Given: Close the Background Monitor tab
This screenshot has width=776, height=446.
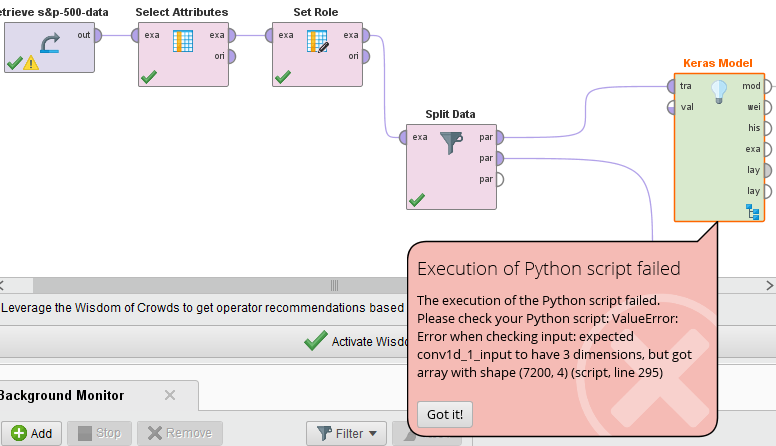Looking at the screenshot, I should 170,395.
